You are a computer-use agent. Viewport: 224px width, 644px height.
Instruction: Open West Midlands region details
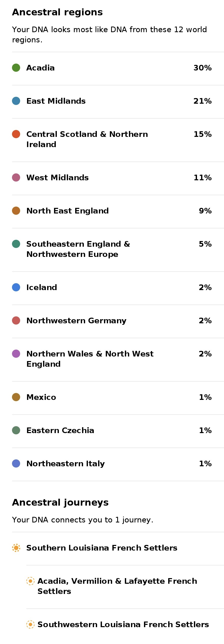pyautogui.click(x=118, y=178)
